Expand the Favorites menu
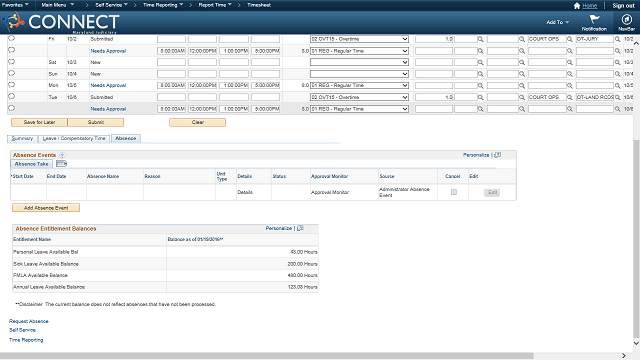 tap(15, 5)
